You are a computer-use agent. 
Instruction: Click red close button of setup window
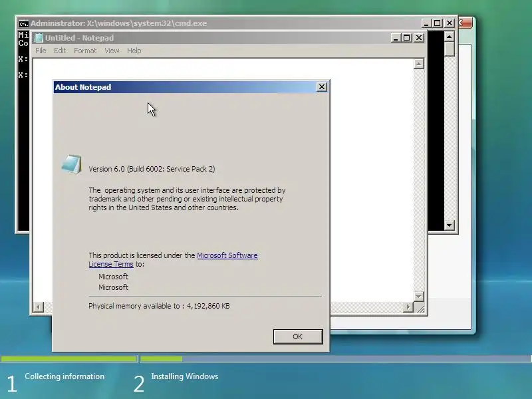point(465,23)
